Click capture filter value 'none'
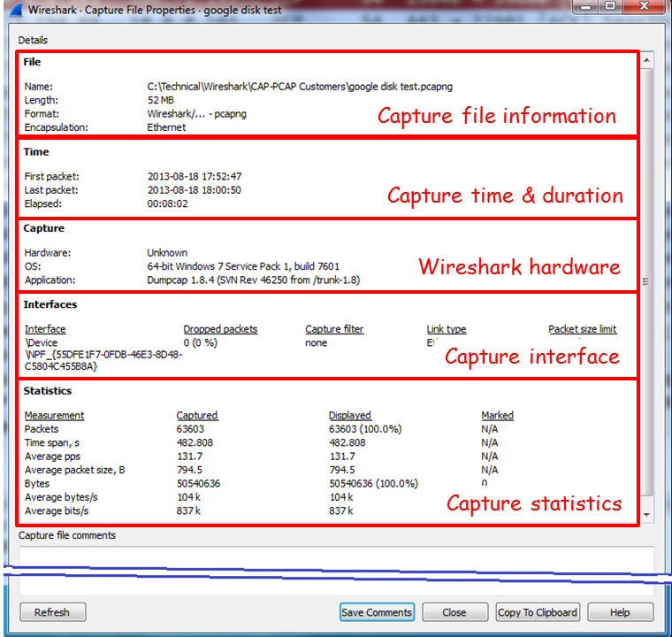 point(316,342)
